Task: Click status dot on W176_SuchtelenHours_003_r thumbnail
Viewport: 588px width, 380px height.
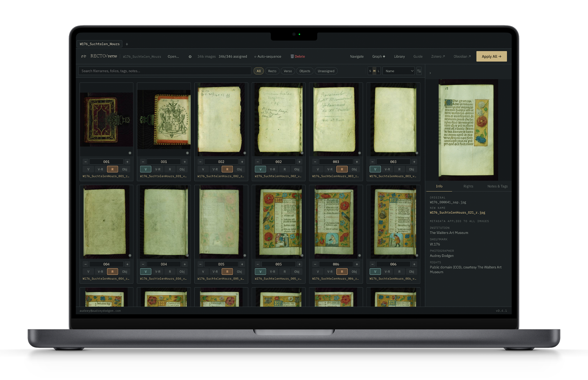Action: tap(359, 153)
